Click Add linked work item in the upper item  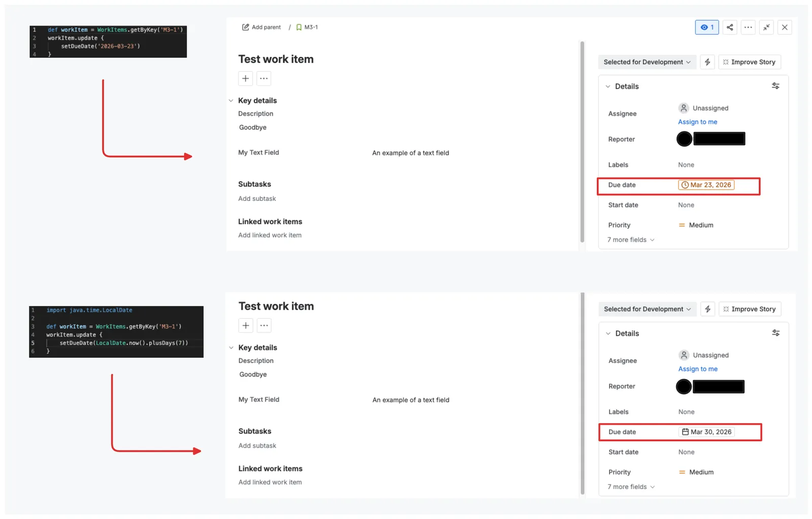[x=269, y=235]
